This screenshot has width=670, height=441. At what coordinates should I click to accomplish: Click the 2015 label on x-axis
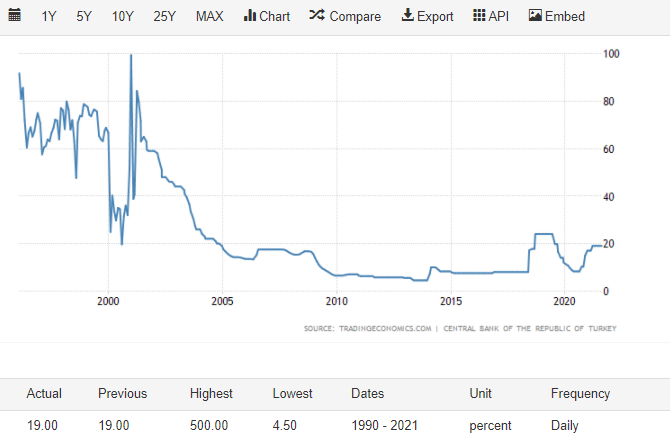tap(451, 302)
